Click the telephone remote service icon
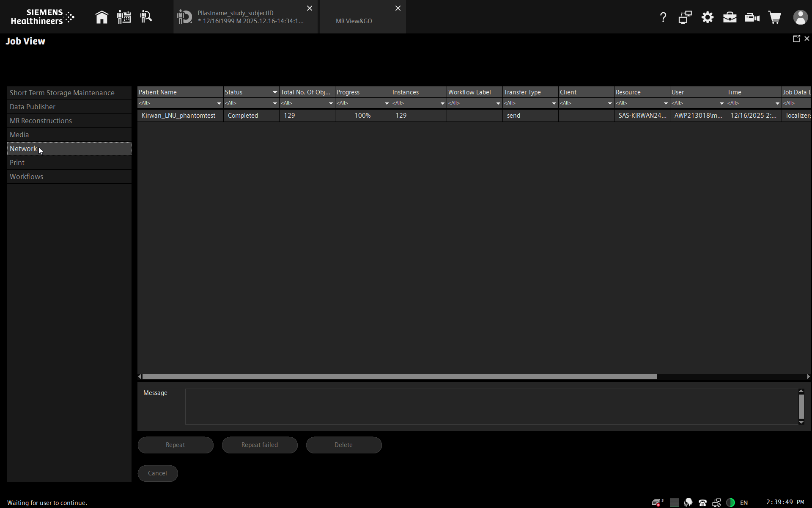This screenshot has width=812, height=508. pyautogui.click(x=702, y=503)
